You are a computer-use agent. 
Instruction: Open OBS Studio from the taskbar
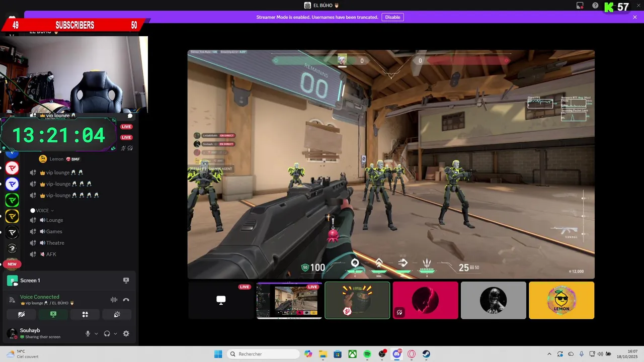382,354
